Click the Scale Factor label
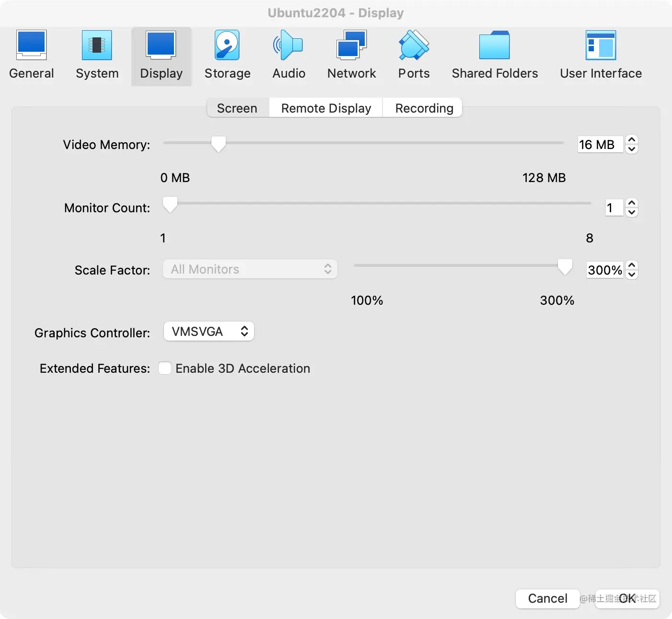The width and height of the screenshot is (672, 619). (x=112, y=270)
